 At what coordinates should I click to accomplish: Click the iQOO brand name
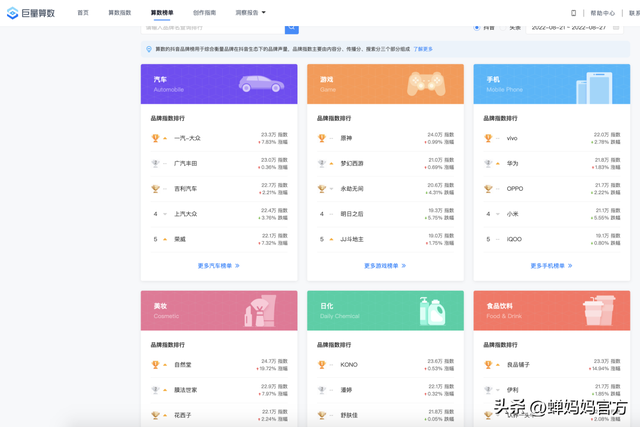(x=514, y=239)
